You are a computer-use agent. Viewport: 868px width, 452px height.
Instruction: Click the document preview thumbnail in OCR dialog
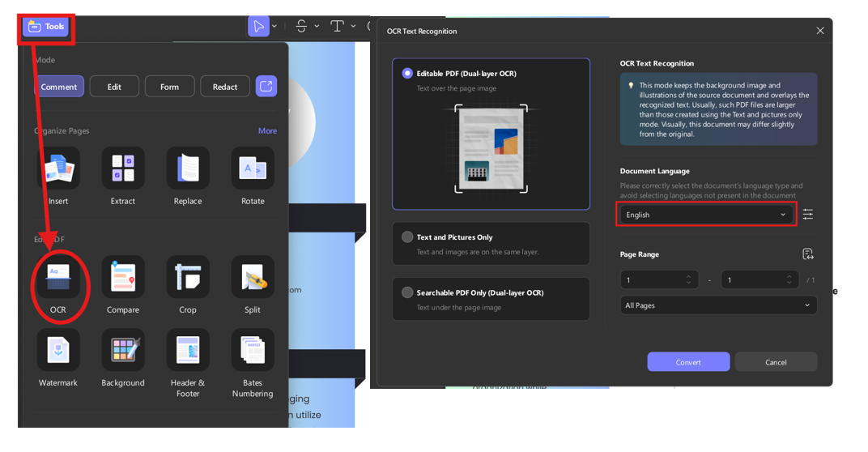pos(491,148)
